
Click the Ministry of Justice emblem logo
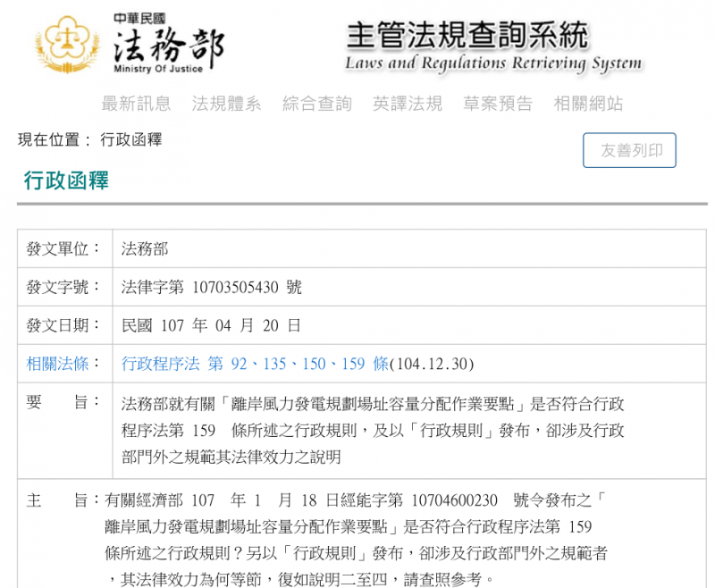click(x=67, y=41)
